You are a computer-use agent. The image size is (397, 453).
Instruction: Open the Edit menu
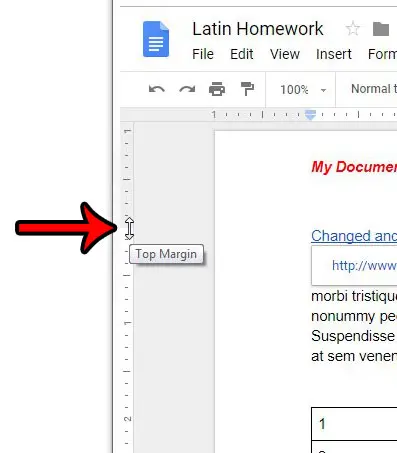click(242, 54)
